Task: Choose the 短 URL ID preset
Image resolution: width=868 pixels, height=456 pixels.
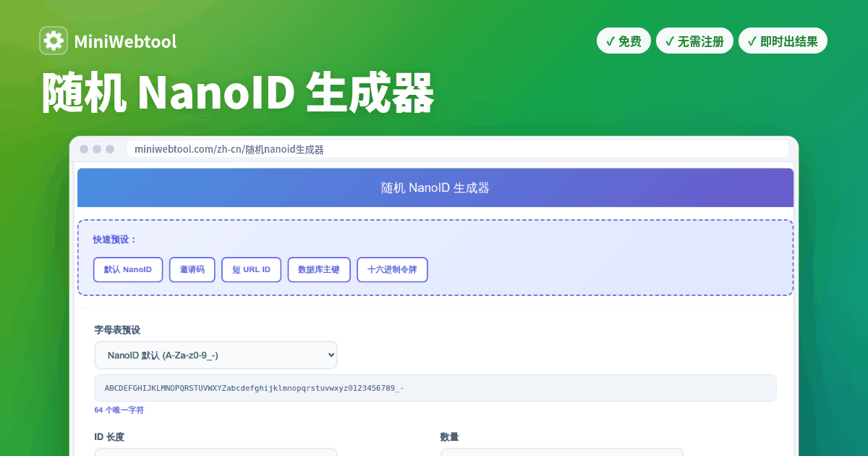Action: pos(251,269)
